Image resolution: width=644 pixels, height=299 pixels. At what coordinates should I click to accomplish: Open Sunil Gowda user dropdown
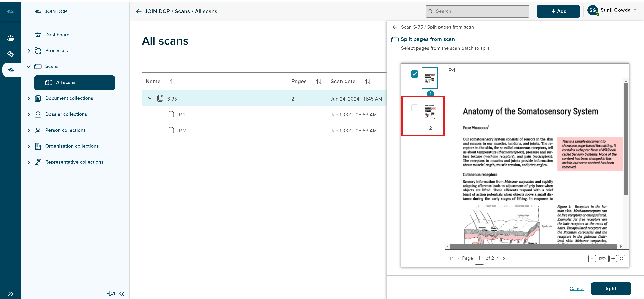[x=635, y=10]
